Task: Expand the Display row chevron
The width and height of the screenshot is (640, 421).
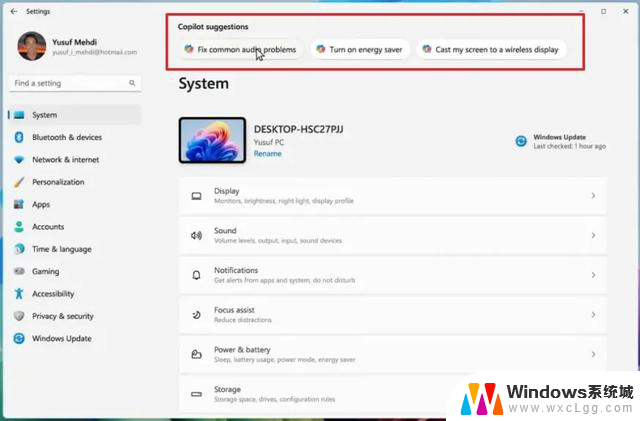Action: (x=593, y=196)
